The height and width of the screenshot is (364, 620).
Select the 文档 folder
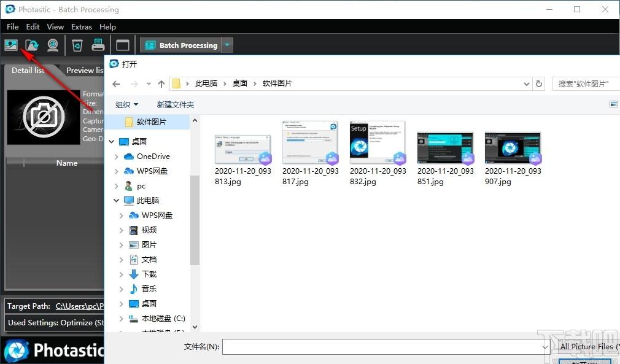(149, 259)
